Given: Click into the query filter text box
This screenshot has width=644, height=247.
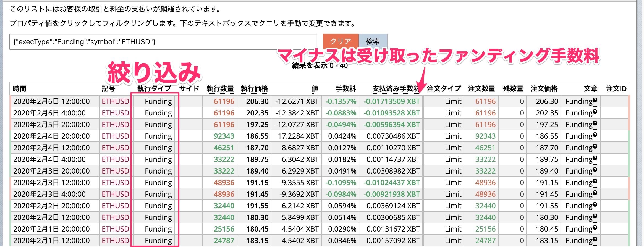Looking at the screenshot, I should click(x=163, y=42).
